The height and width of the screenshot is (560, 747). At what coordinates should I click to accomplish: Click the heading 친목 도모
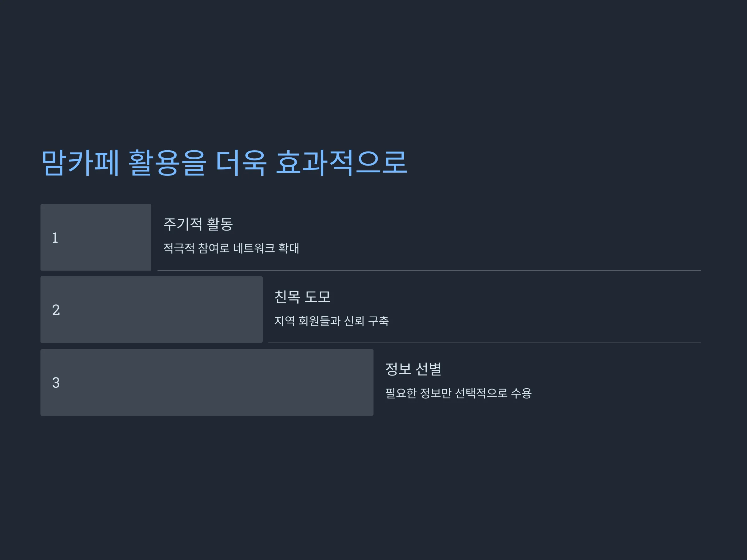(302, 297)
